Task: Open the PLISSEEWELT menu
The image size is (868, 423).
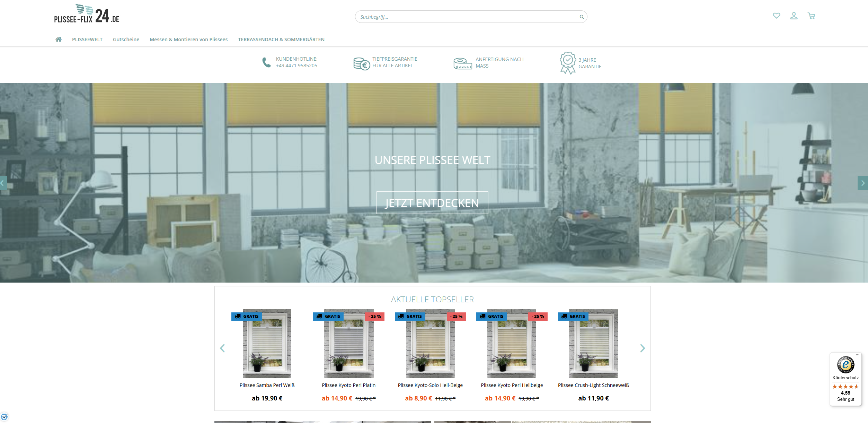Action: [87, 40]
